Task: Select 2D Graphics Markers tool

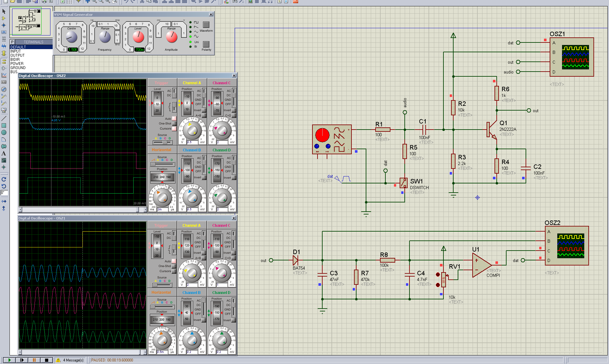Action: pyautogui.click(x=4, y=167)
